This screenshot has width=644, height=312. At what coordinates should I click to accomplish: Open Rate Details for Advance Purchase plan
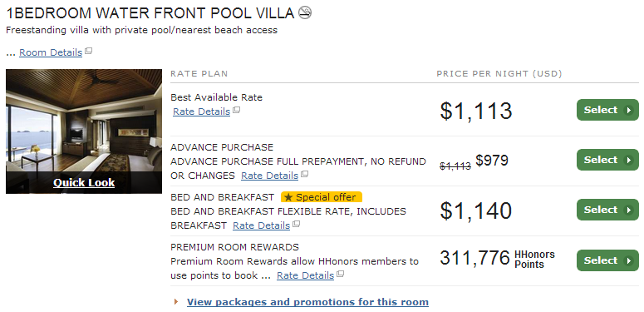tap(269, 176)
